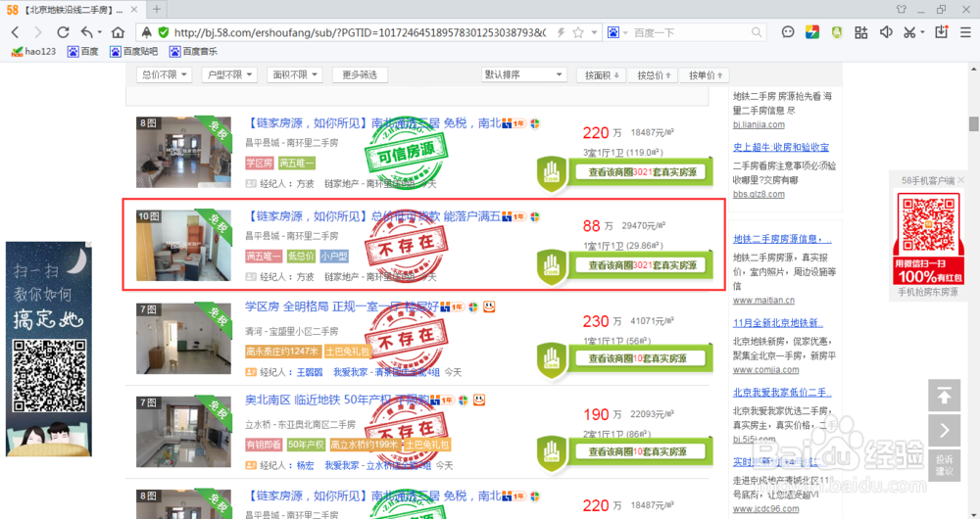Close the 北京地铁沿线二手房 tab
Viewport: 980px width, 519px height.
pyautogui.click(x=134, y=10)
